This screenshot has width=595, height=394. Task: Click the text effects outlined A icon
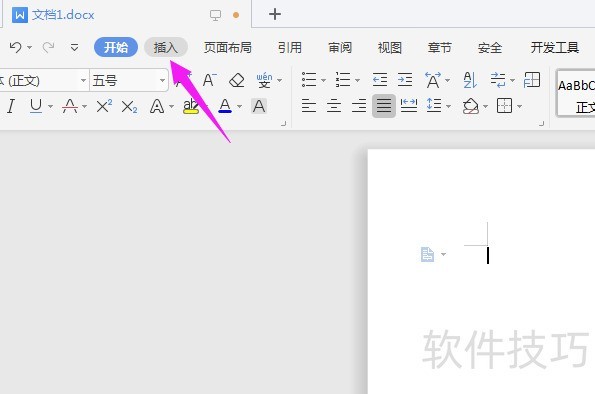click(157, 106)
